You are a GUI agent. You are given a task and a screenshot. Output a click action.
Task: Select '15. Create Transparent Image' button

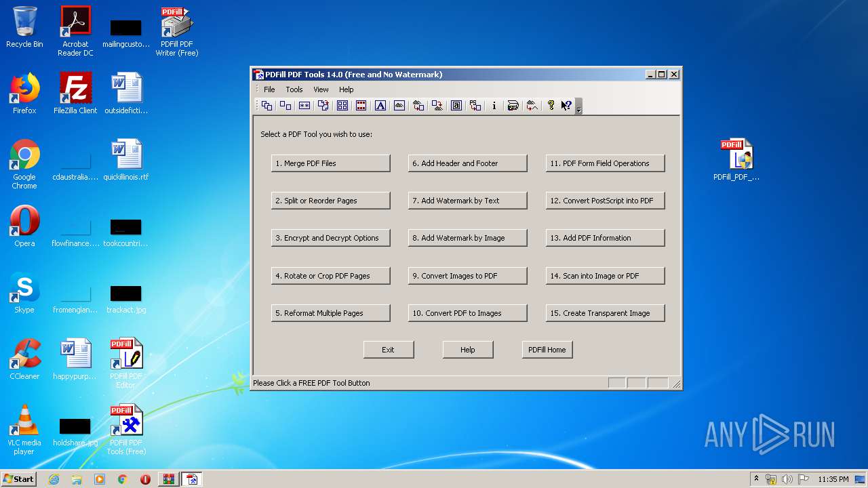coord(606,313)
